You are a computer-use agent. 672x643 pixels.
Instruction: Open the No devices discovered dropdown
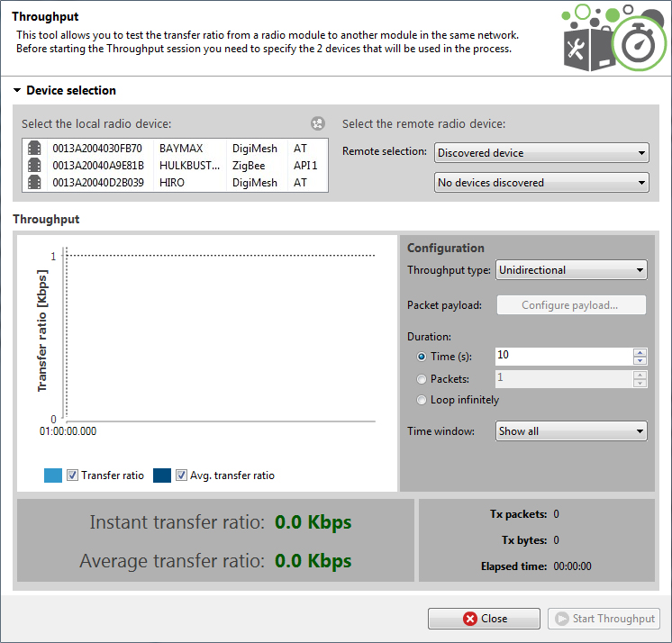pos(541,183)
